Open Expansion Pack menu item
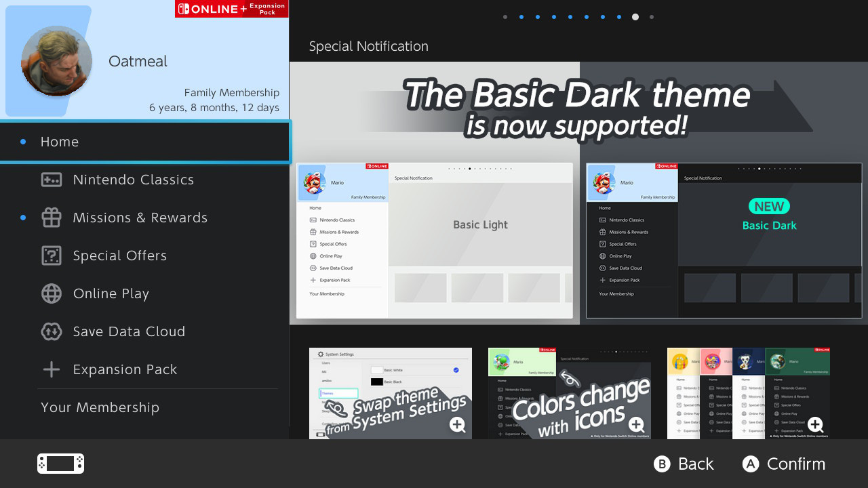This screenshot has width=868, height=488. click(x=145, y=369)
